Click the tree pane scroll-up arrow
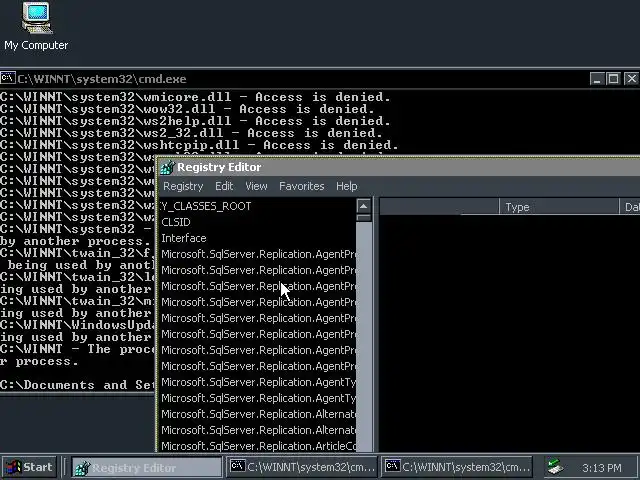This screenshot has width=640, height=480. click(363, 206)
